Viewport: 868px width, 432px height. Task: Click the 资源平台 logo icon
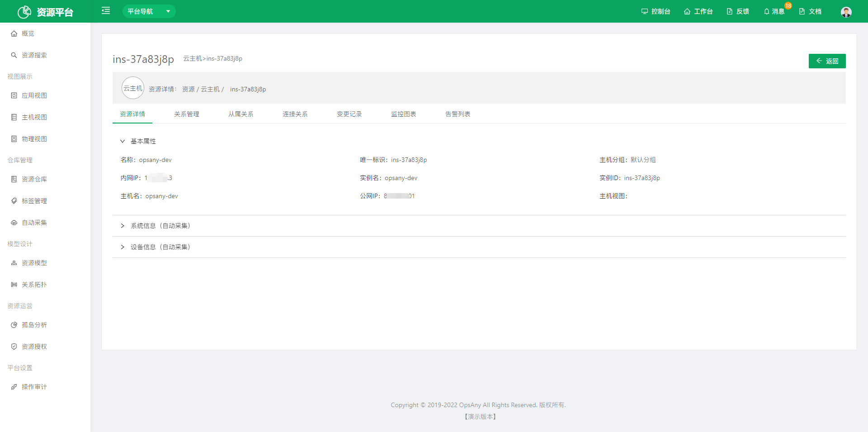click(x=24, y=12)
